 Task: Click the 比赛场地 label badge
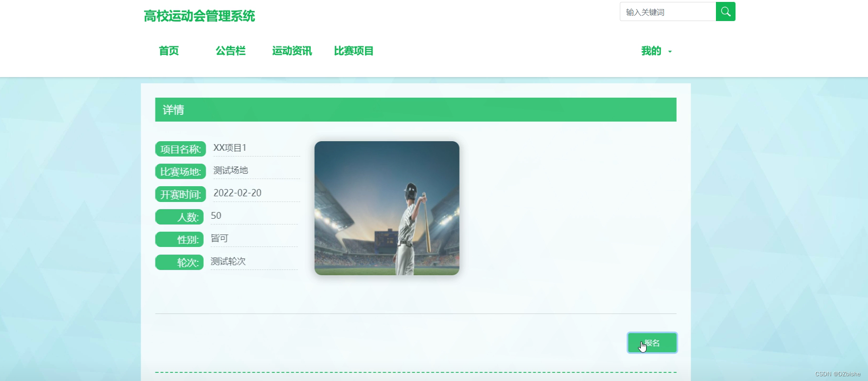(180, 171)
